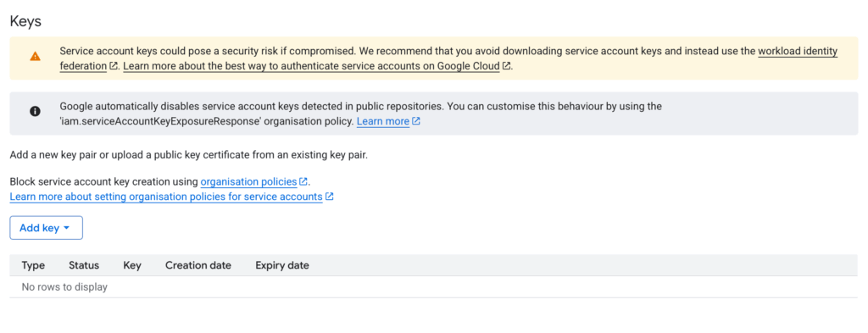Open best way to authenticate service accounts link
The width and height of the screenshot is (868, 333).
click(312, 66)
